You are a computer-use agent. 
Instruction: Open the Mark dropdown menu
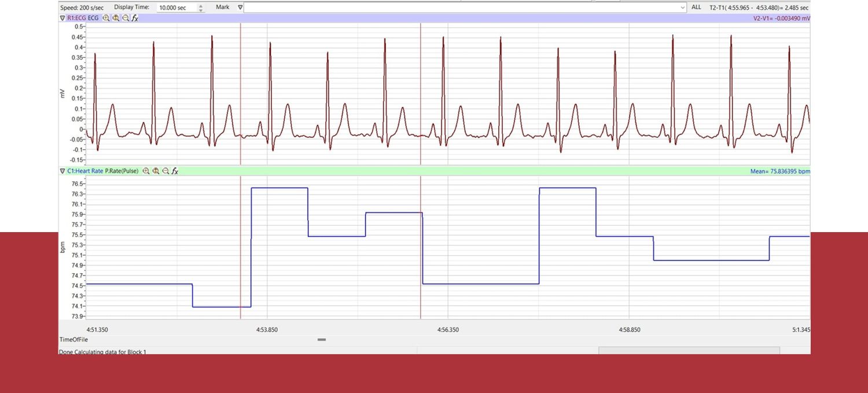pos(241,7)
